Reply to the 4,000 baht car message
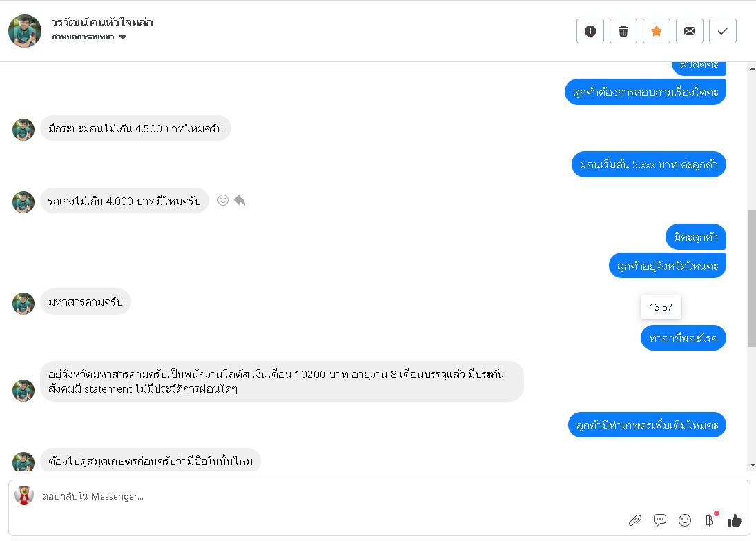 pos(240,200)
